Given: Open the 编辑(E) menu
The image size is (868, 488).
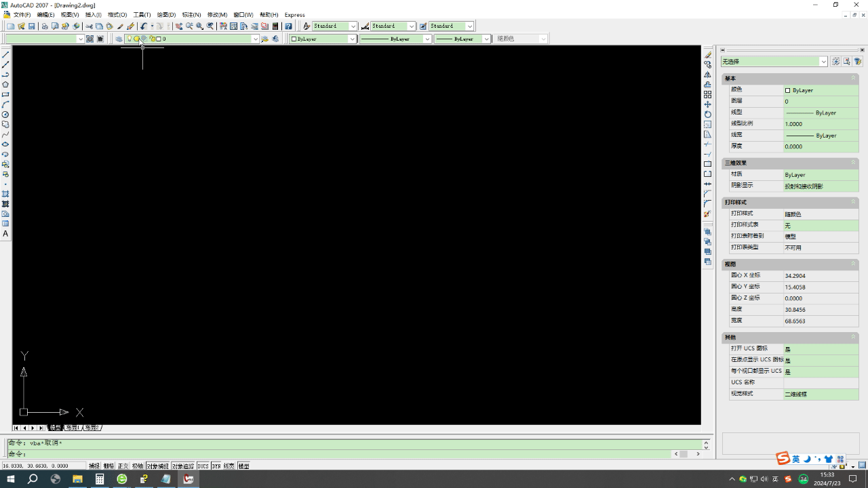Looking at the screenshot, I should click(45, 15).
